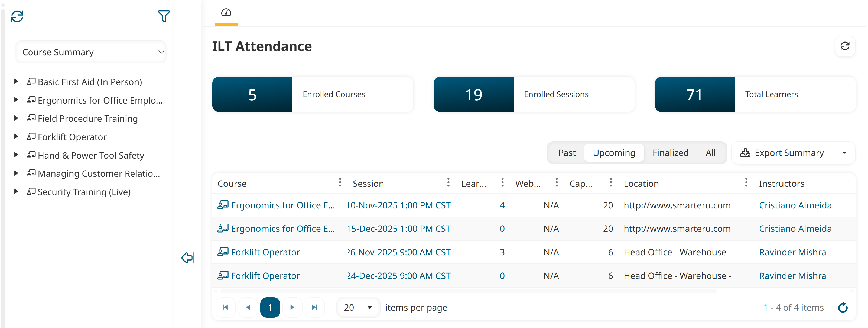Screen dimensions: 868x328
Task: Expand the Export Summary options arrow
Action: click(844, 152)
